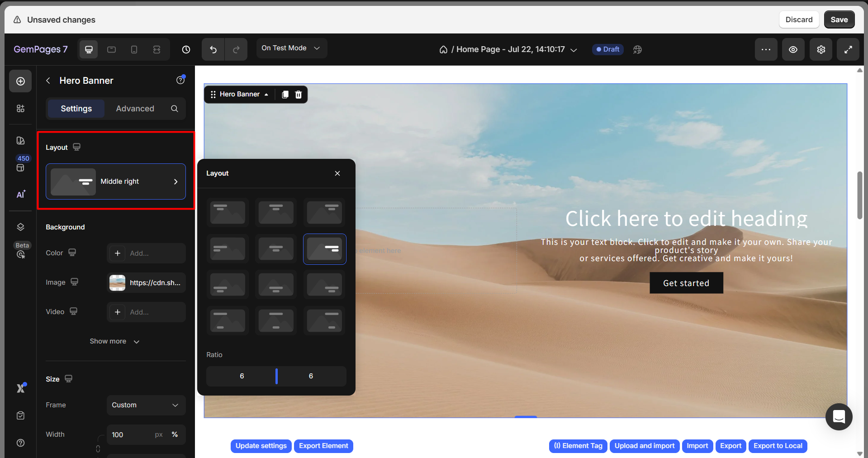
Task: Select the top left layout option
Action: click(228, 213)
